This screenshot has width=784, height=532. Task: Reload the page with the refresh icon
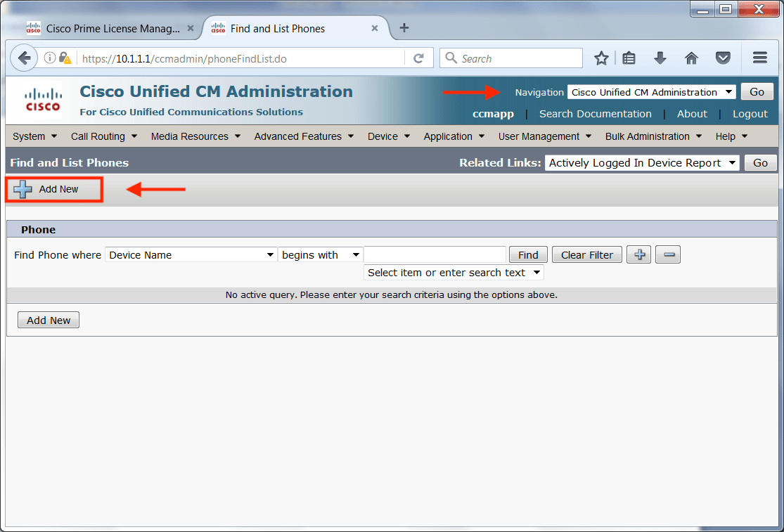(x=418, y=58)
